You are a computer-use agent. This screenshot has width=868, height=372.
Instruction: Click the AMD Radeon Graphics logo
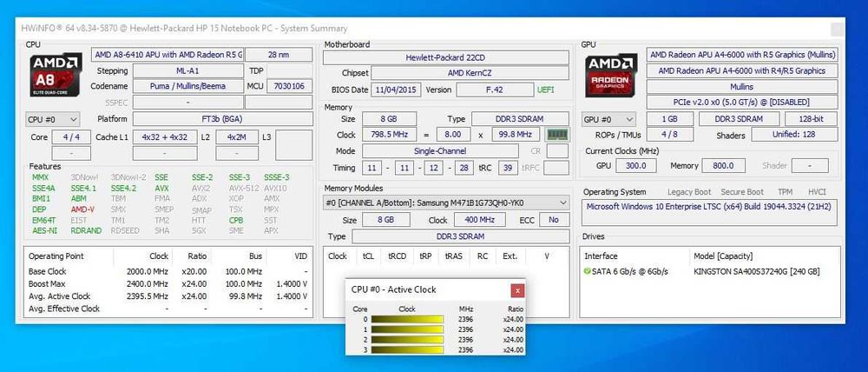pos(612,75)
